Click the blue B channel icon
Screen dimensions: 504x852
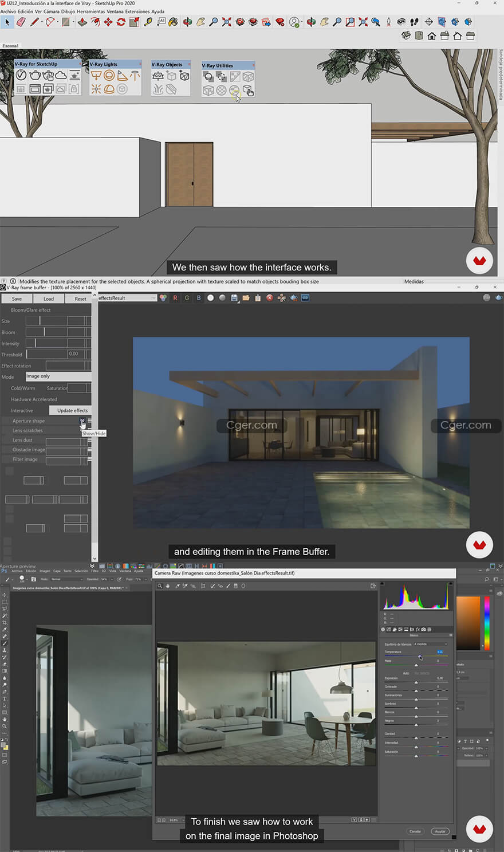tap(199, 298)
